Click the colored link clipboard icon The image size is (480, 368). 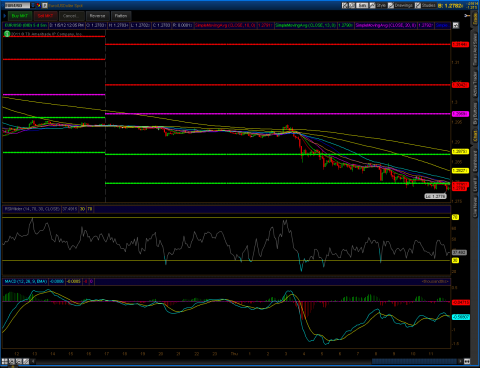(38, 5)
